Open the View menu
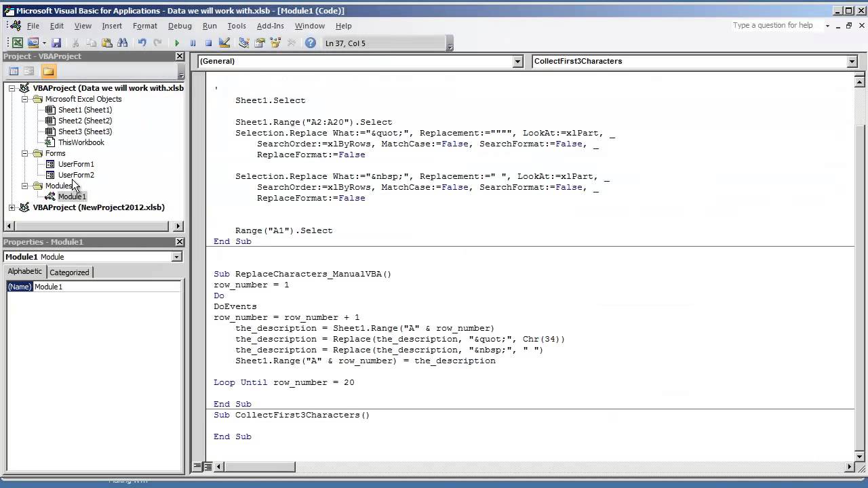 [x=83, y=26]
